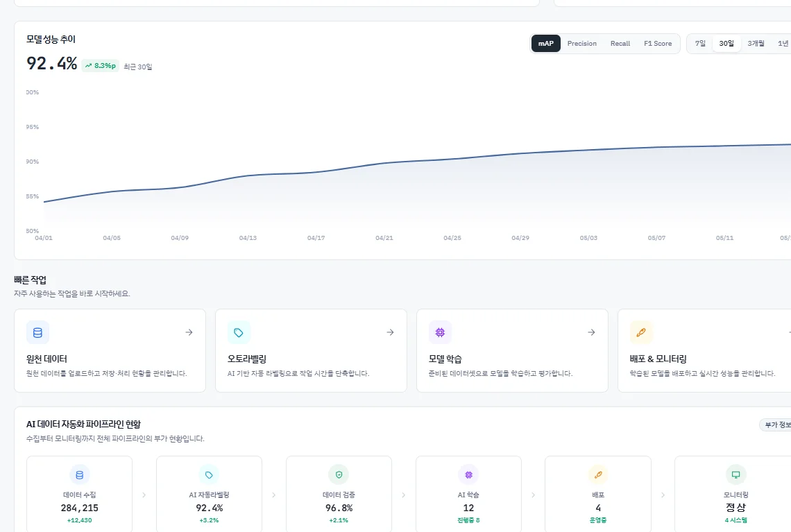The height and width of the screenshot is (532, 791).
Task: Click the 4 시스템 status under 모니터링
Action: pos(736,520)
